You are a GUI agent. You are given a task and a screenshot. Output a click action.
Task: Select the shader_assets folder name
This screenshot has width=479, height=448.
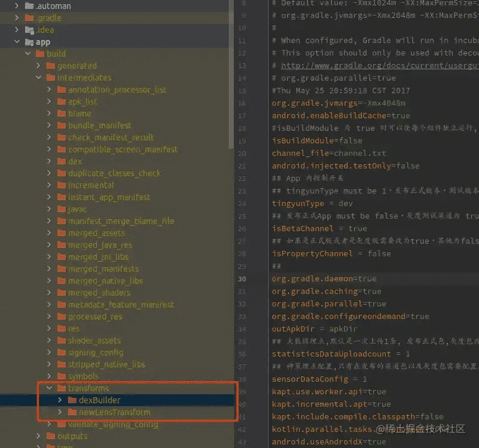[94, 340]
